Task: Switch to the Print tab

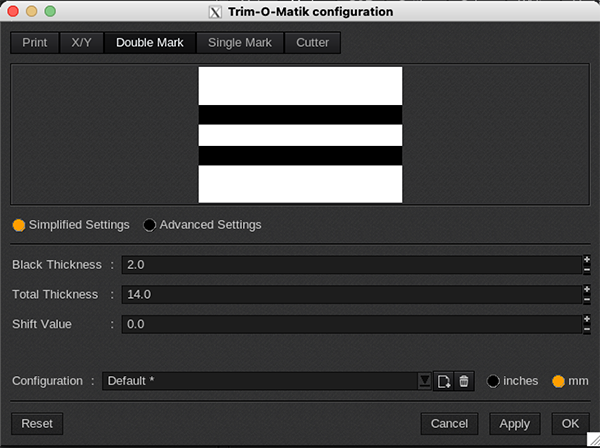Action: pyautogui.click(x=35, y=42)
